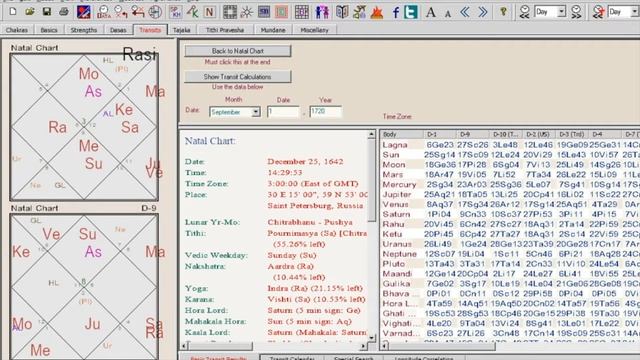Select the Rahu row in the table
Image resolution: width=640 pixels, height=360 pixels.
(510, 224)
